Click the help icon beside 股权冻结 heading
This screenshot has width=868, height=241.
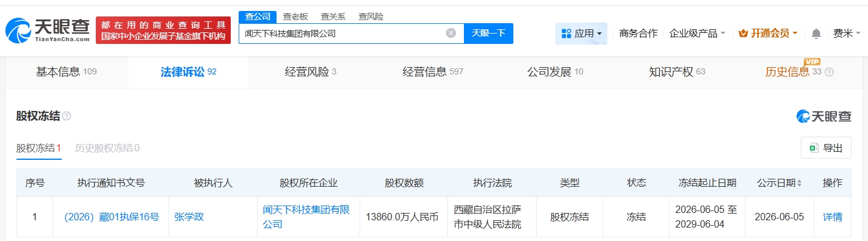(x=67, y=116)
